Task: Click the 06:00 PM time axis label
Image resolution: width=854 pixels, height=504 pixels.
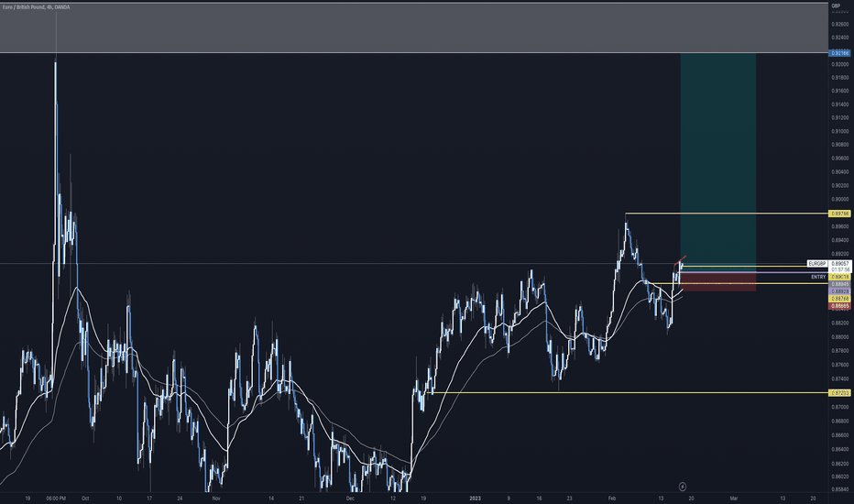Action: pos(56,499)
